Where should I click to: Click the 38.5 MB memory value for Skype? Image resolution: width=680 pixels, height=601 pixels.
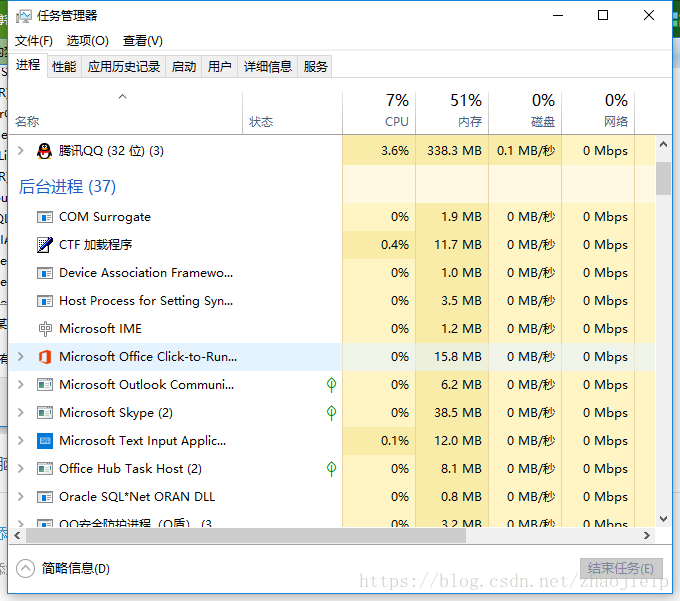[458, 413]
